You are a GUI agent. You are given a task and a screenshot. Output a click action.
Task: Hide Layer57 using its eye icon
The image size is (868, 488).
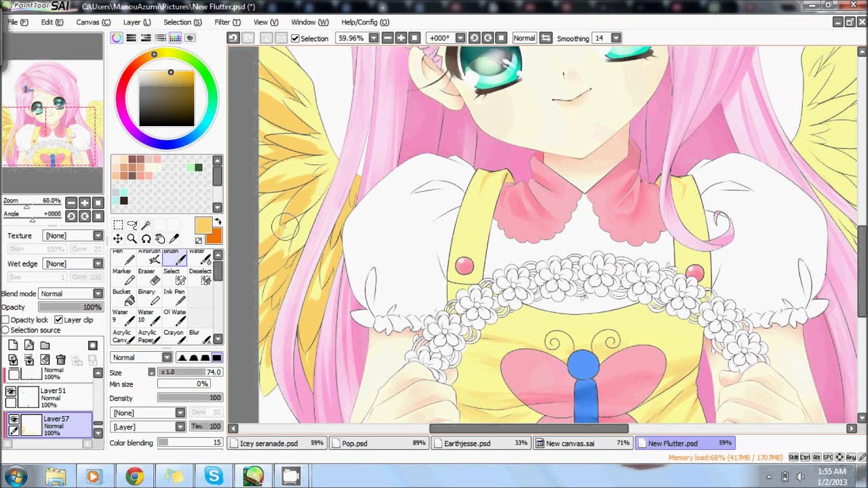click(x=13, y=420)
